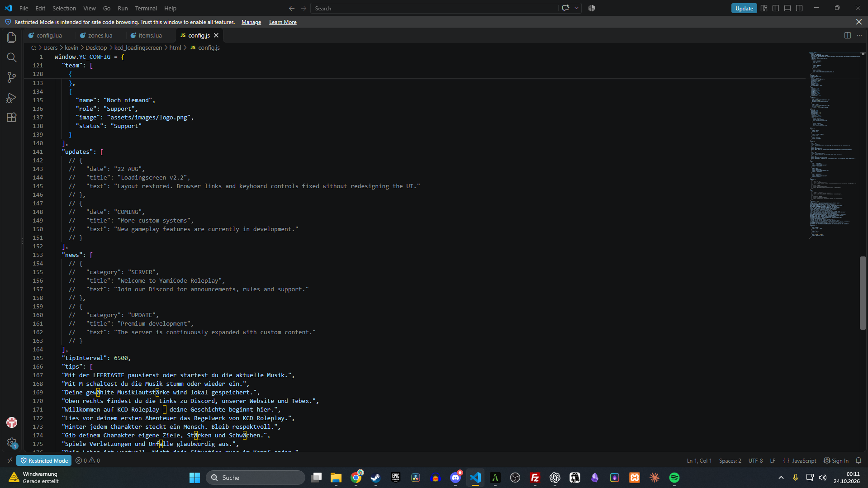Screen dimensions: 868x488
Task: Open the Selection menu
Action: click(x=64, y=8)
